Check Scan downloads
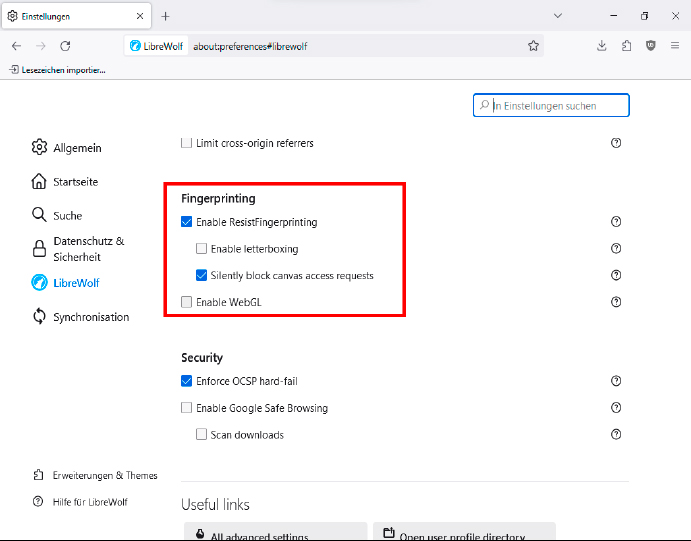This screenshot has height=541, width=691. (x=201, y=434)
